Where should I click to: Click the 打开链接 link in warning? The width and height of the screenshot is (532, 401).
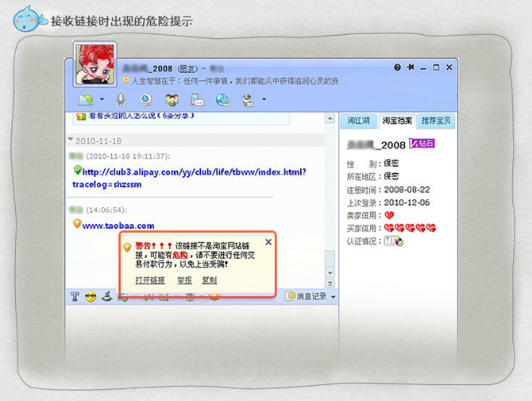click(x=150, y=280)
